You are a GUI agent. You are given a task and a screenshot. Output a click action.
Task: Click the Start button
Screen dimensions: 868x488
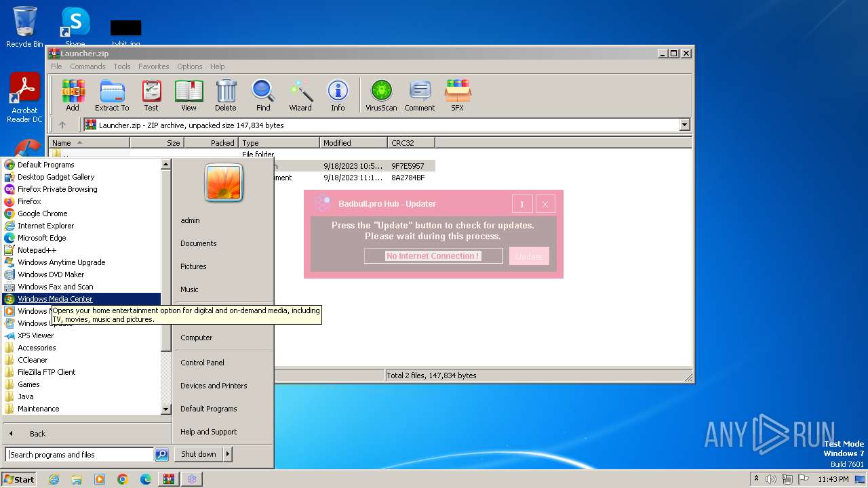tap(18, 479)
